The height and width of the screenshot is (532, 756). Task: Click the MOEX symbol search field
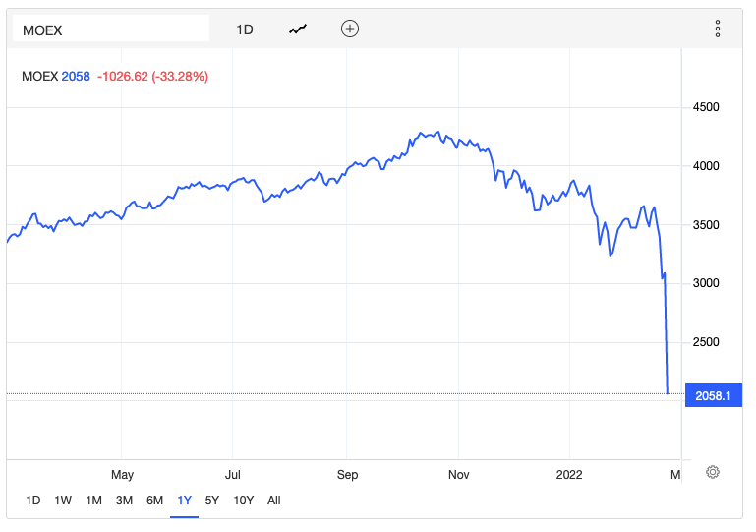click(x=110, y=30)
